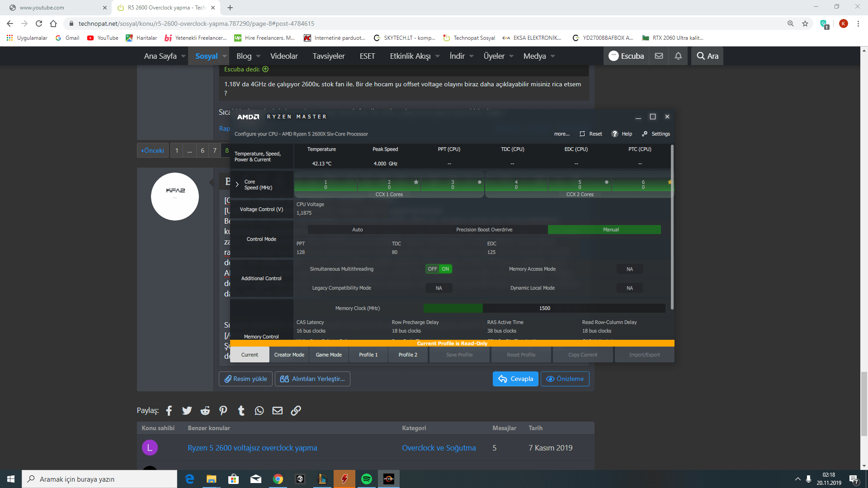Open Ryzen 5 2600 voltajsız overclock link

click(252, 448)
